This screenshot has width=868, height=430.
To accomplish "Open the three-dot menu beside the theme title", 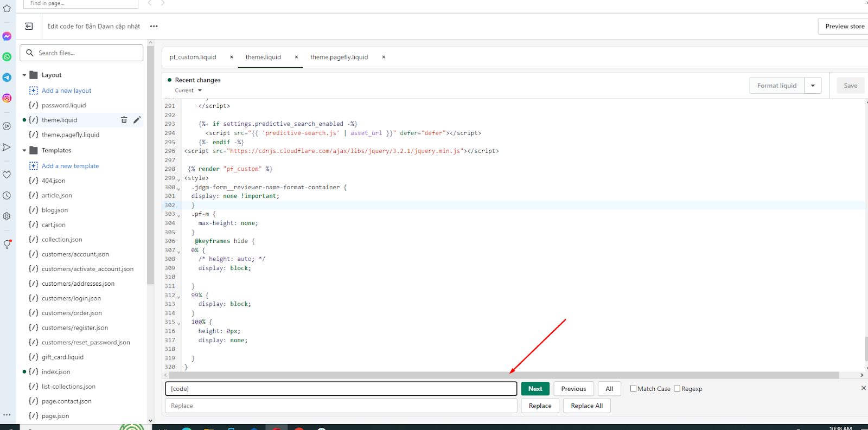I will pos(154,26).
